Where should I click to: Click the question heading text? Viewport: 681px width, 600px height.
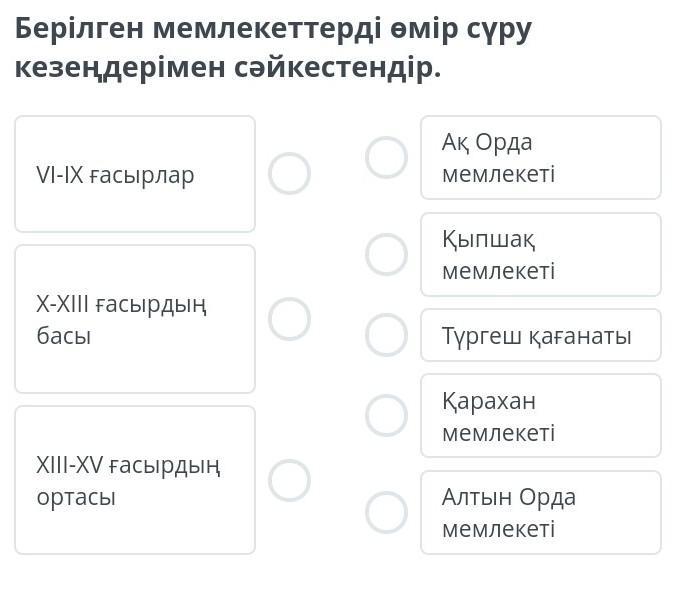272,48
